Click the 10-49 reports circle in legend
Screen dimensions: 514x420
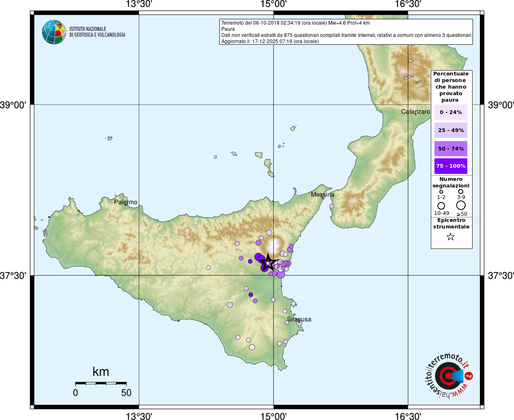(x=441, y=205)
